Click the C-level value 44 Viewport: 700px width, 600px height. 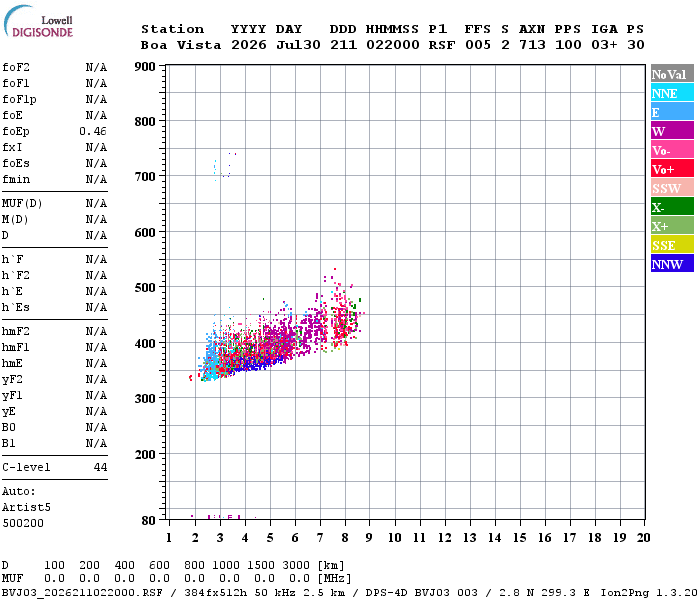tap(100, 467)
